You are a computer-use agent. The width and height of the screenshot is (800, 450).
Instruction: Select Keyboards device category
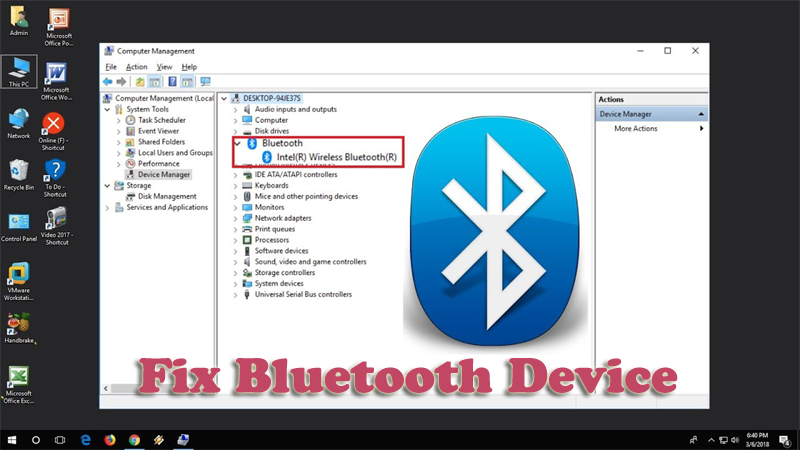click(x=271, y=186)
